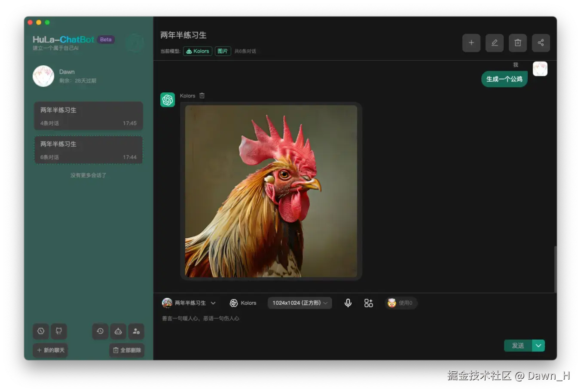581x392 pixels.
Task: Click the hexagon icon in the sidebar bottom bar
Action: (41, 331)
